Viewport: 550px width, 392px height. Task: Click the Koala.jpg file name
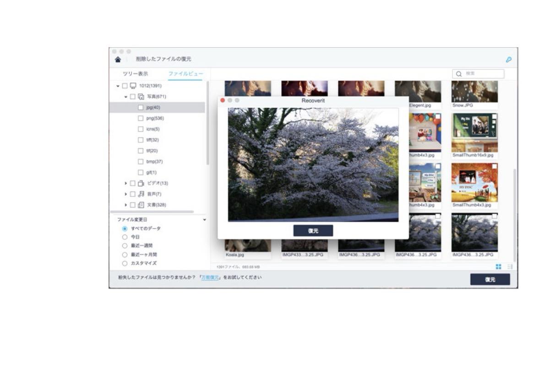[x=236, y=255]
